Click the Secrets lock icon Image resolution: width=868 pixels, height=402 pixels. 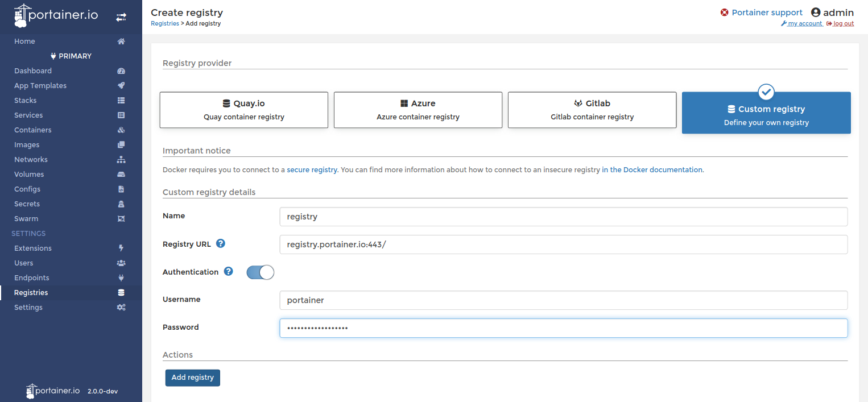(121, 204)
